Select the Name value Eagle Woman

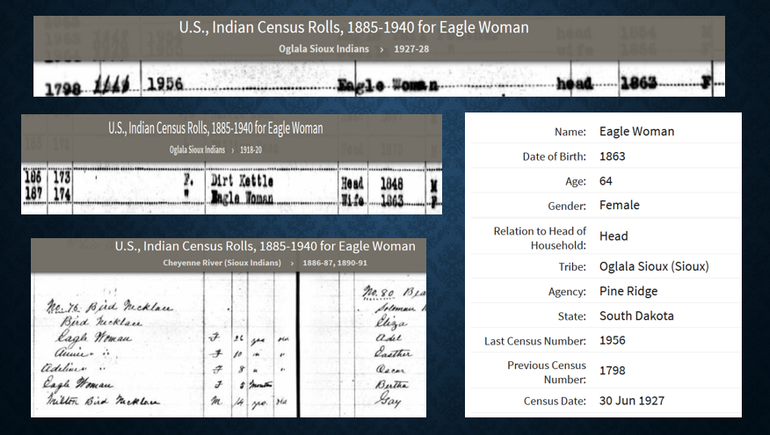pos(636,132)
